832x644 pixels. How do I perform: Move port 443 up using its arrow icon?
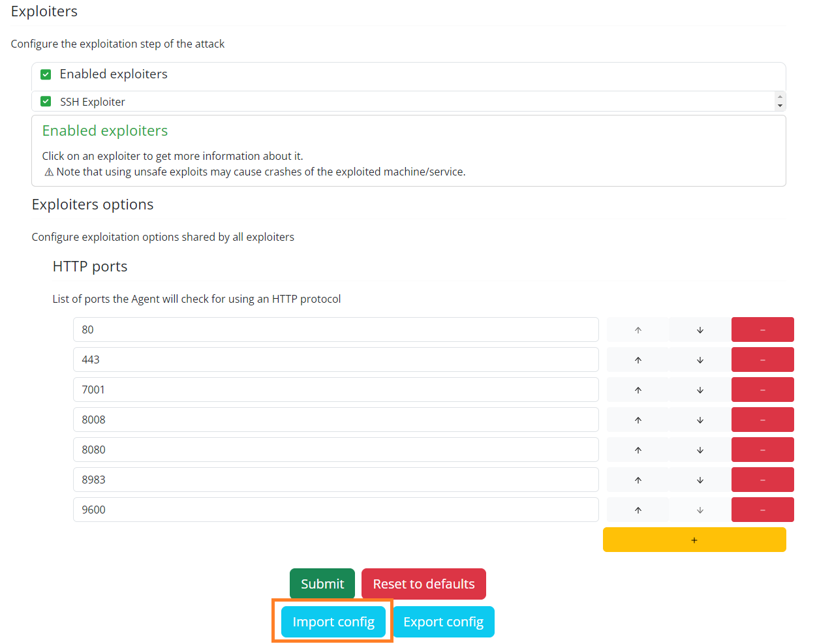(x=638, y=360)
